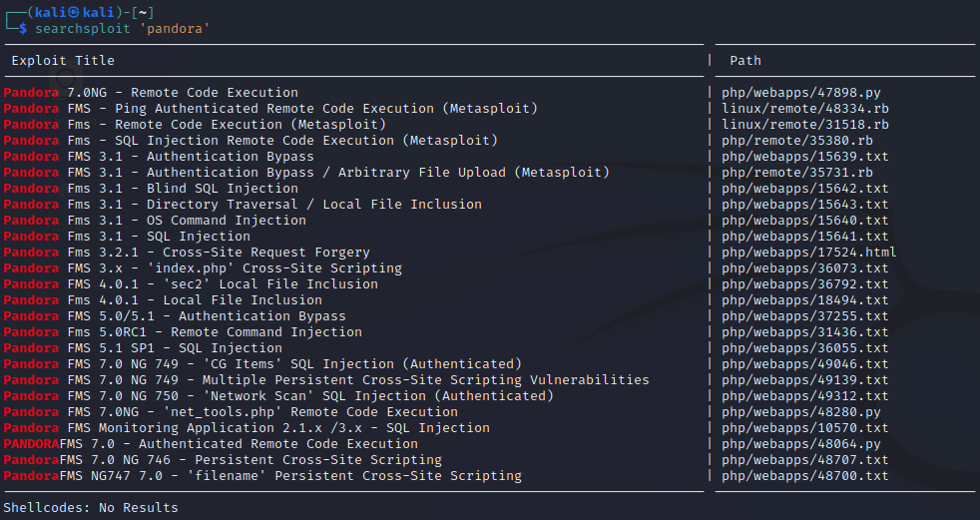Click path php/webapps/15640.txt
This screenshot has width=980, height=520.
[805, 220]
